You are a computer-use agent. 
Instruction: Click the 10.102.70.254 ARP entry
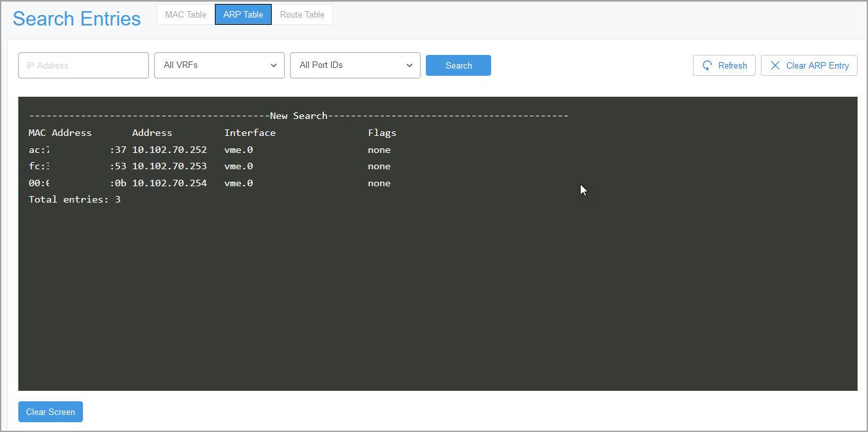(x=169, y=183)
